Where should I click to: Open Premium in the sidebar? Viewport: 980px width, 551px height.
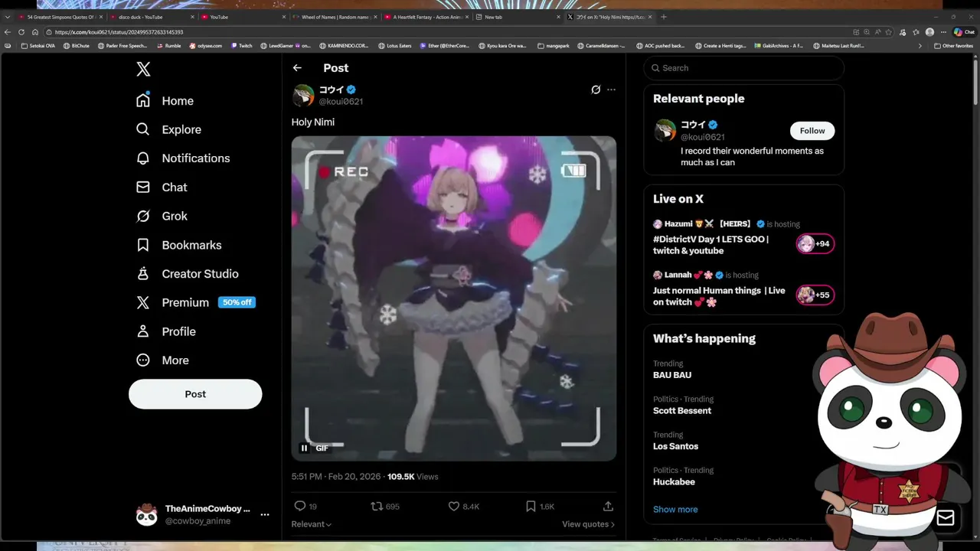195,302
